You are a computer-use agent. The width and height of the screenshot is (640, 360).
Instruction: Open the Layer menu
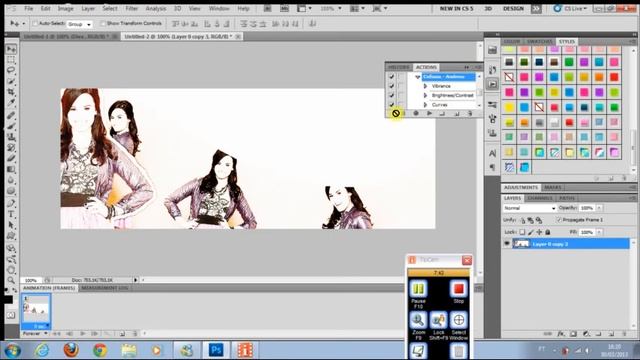88,8
